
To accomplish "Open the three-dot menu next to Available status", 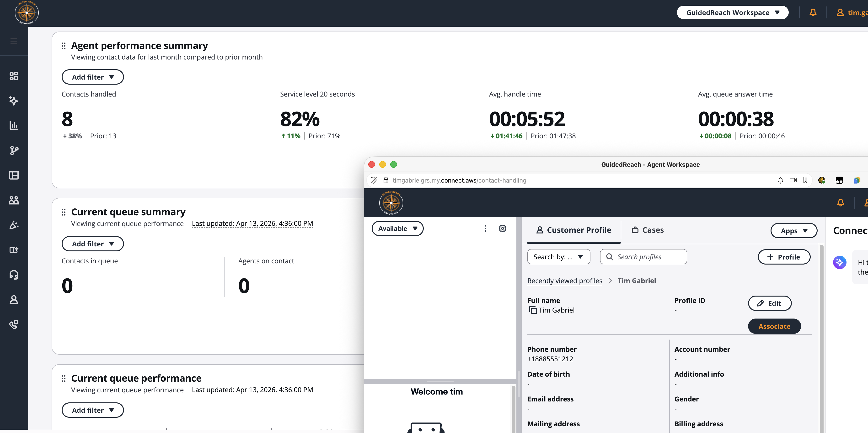I will point(485,228).
